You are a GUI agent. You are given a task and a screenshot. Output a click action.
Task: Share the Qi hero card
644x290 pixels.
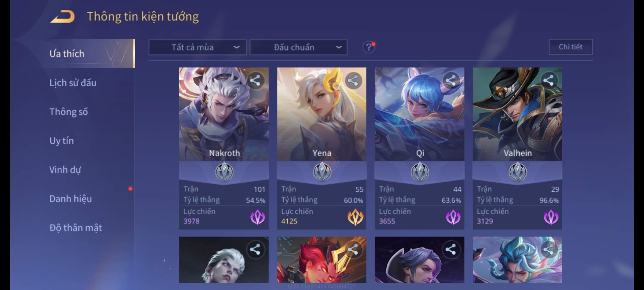(x=451, y=80)
